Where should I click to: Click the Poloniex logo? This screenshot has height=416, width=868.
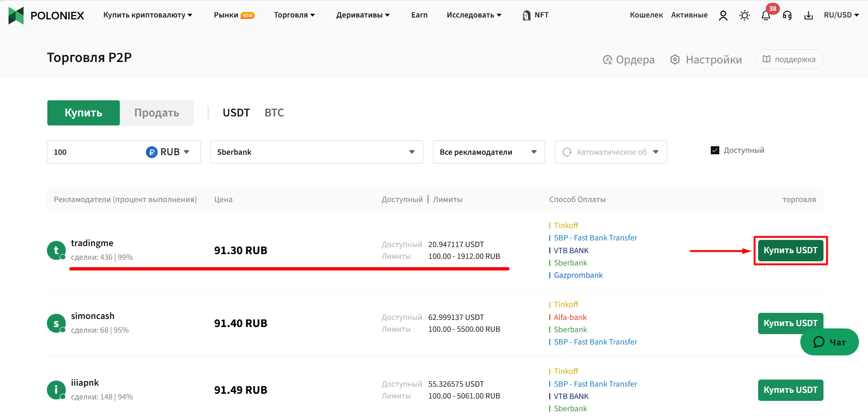pos(46,16)
